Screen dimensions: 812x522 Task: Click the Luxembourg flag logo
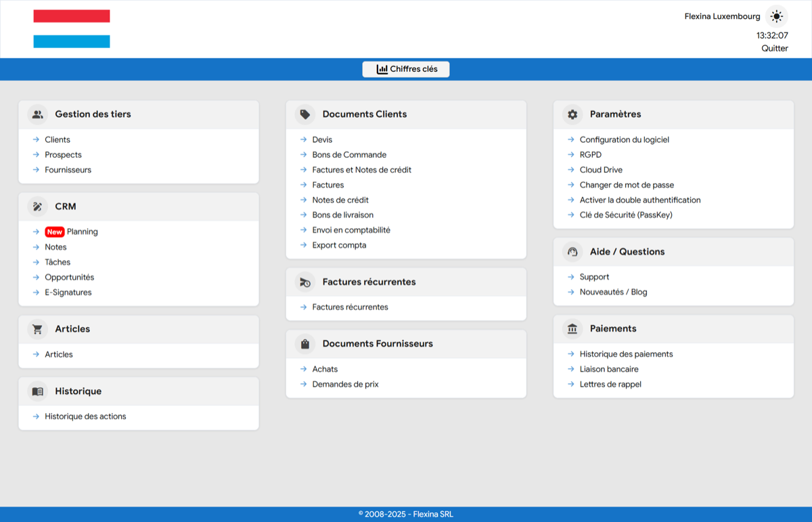(x=72, y=29)
